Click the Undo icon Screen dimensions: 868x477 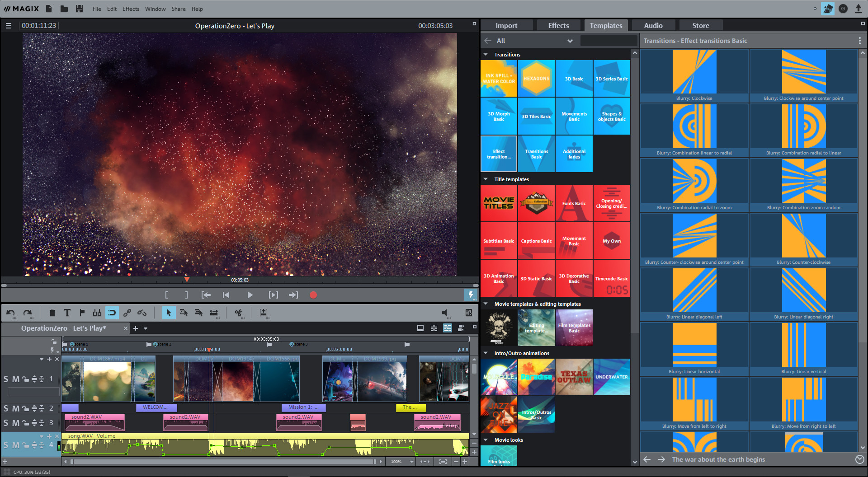tap(11, 313)
